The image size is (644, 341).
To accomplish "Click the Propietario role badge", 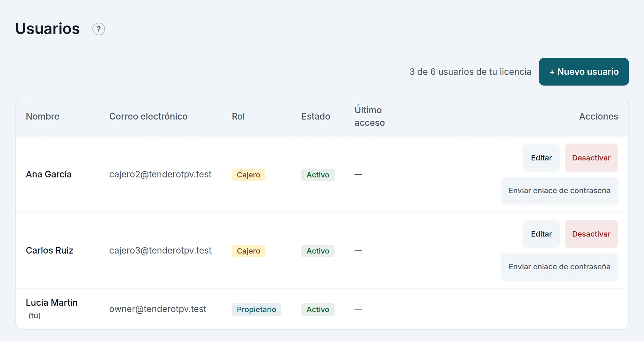I will [256, 310].
